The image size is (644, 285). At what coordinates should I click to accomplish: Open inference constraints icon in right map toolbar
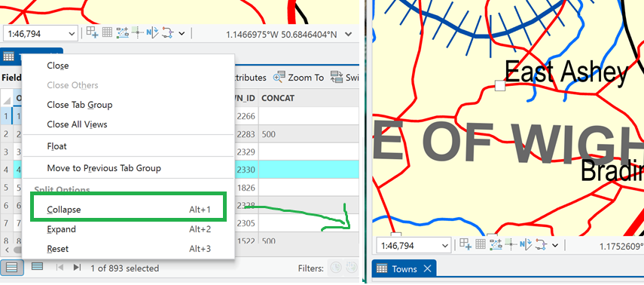496,245
